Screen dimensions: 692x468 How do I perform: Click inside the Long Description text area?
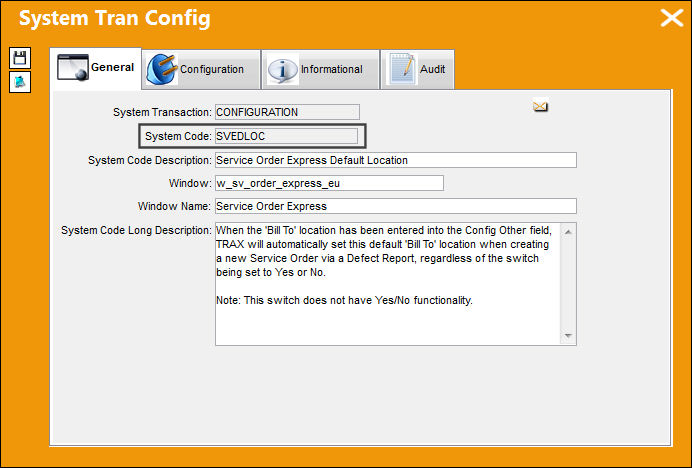387,284
